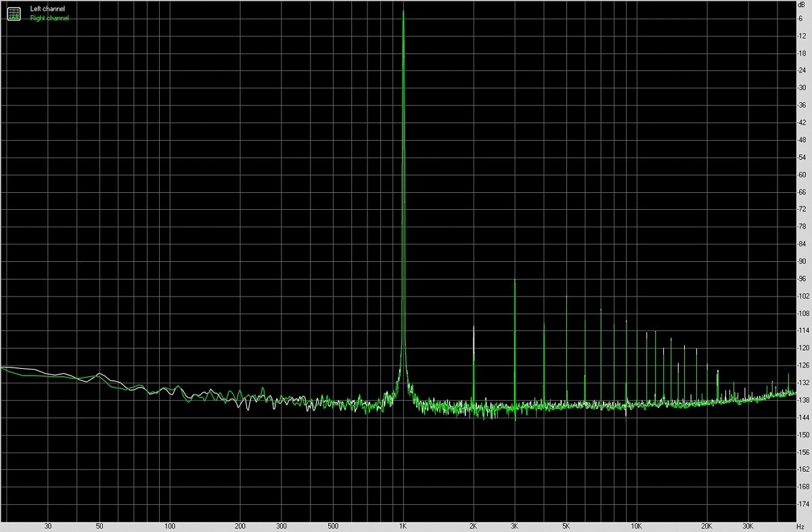This screenshot has width=812, height=532.
Task: Click the 20K frequency axis label
Action: (706, 526)
